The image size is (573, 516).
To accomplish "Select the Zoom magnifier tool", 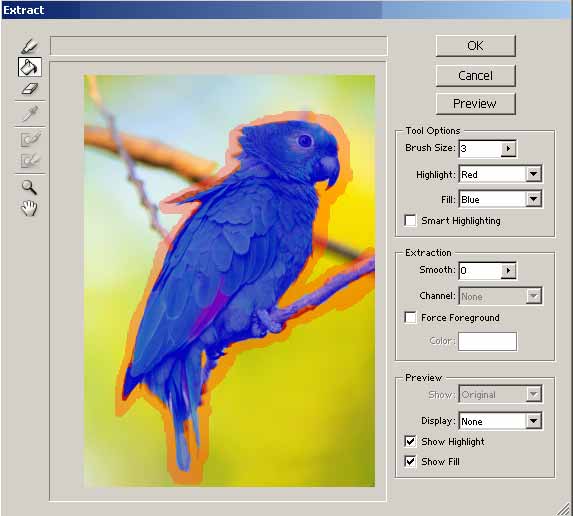I will tap(29, 187).
